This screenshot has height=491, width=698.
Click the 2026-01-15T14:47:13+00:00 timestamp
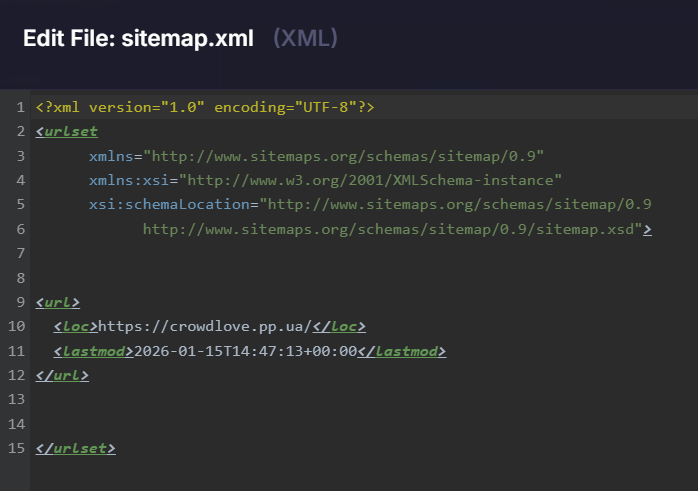(x=245, y=351)
